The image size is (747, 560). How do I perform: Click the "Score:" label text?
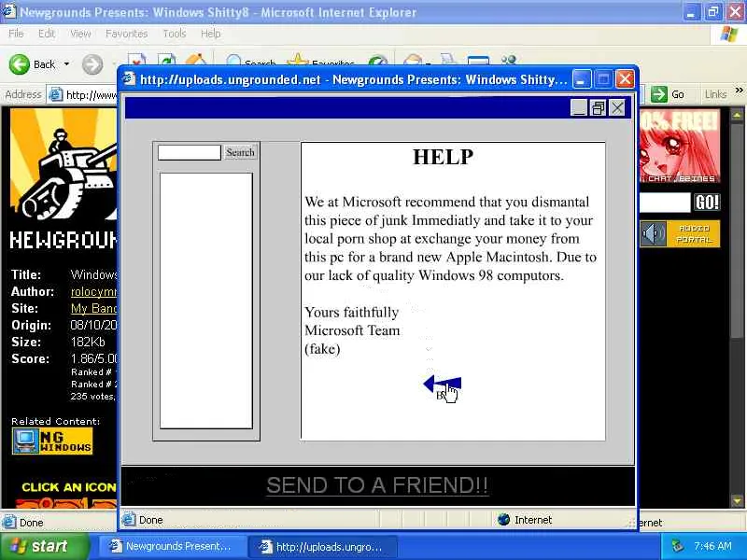pyautogui.click(x=30, y=358)
